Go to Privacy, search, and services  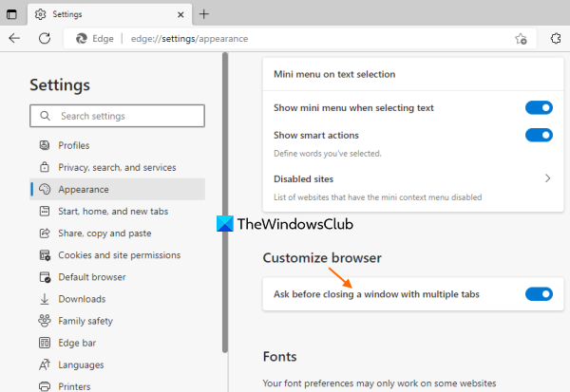pos(117,167)
